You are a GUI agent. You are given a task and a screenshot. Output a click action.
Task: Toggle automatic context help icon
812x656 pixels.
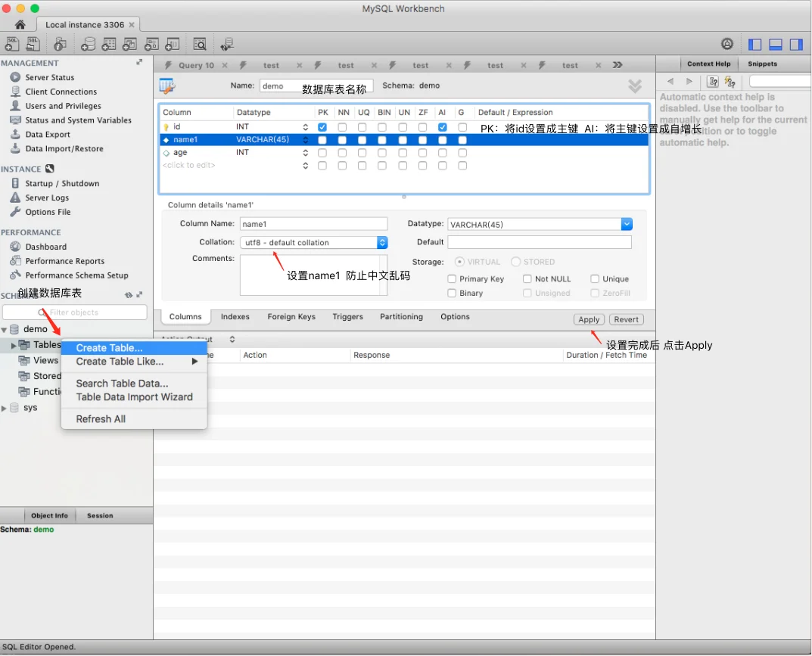730,81
